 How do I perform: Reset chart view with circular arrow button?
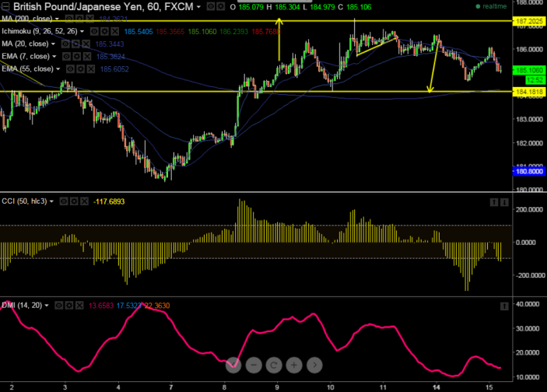tap(274, 365)
